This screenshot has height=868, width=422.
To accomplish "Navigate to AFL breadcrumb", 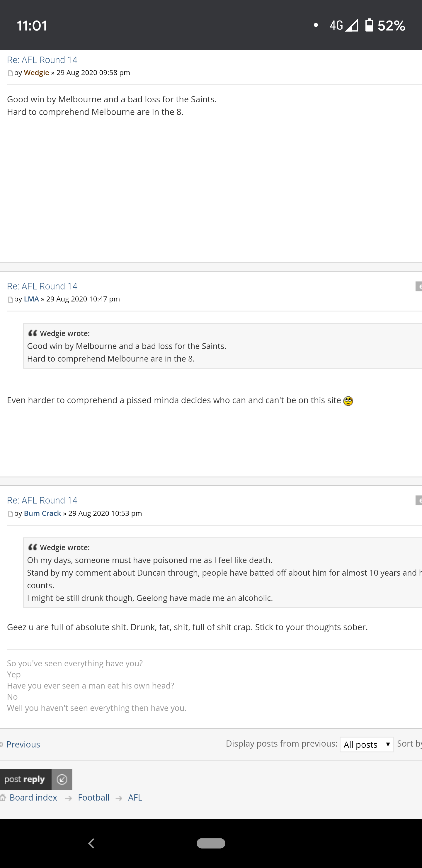I will 135,798.
